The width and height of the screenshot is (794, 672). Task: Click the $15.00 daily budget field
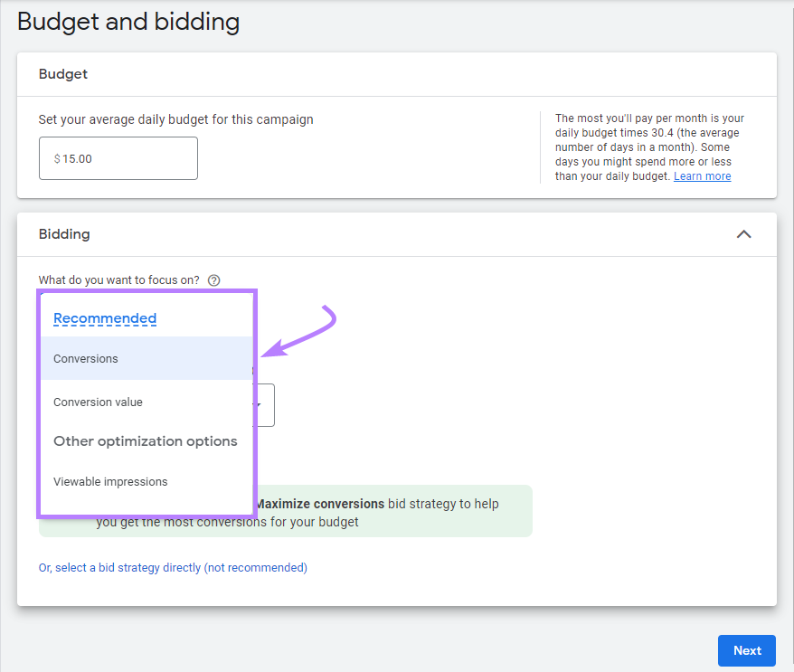click(x=118, y=158)
